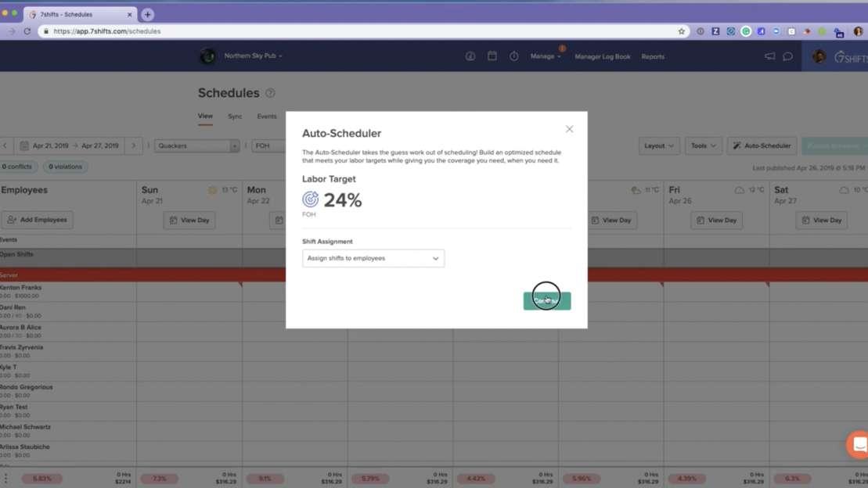Click Add Employees
The width and height of the screenshot is (868, 488).
click(x=38, y=220)
